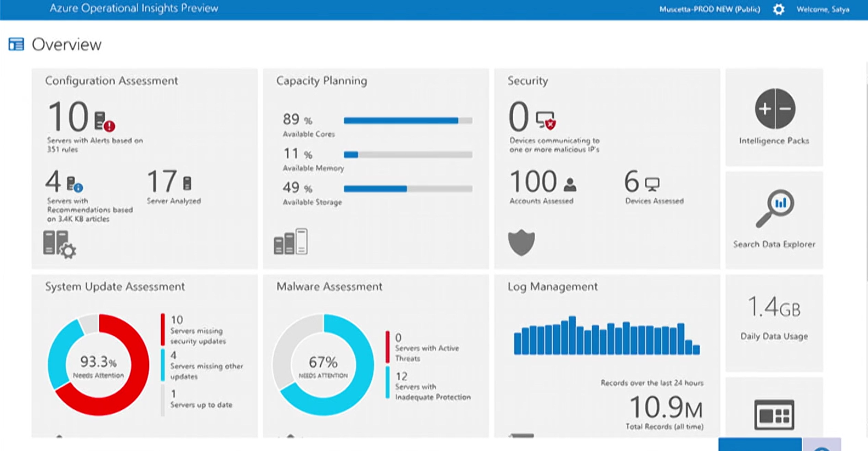Click the server info icon next to 4
Viewport: 868px width, 451px height.
(75, 184)
